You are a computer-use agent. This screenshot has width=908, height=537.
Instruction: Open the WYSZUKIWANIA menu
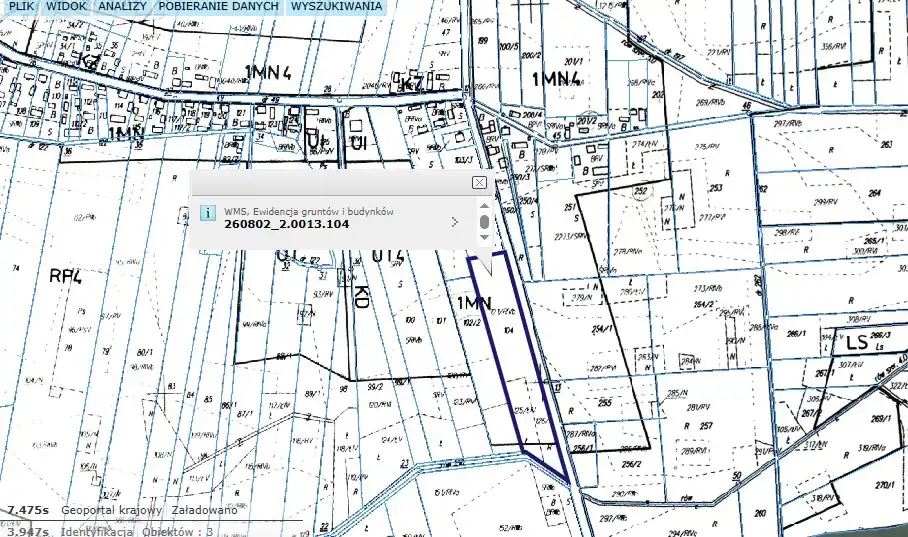(x=336, y=7)
